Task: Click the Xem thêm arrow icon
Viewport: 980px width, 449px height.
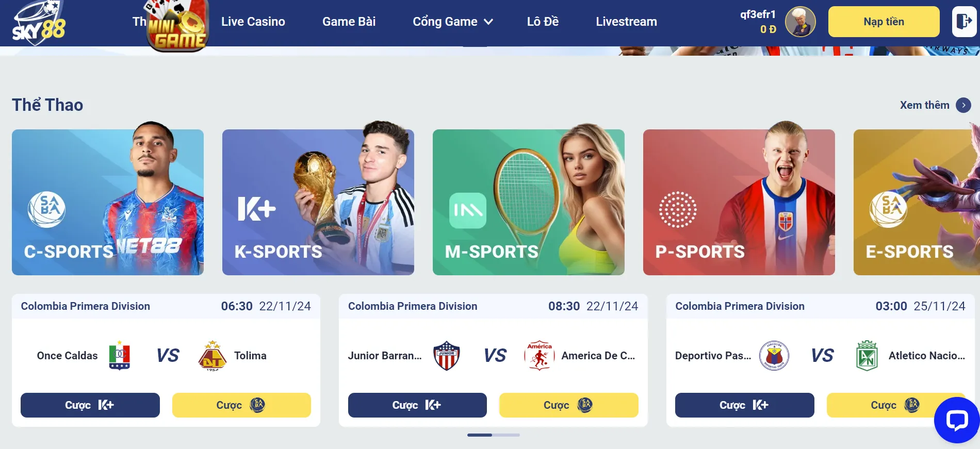Action: (963, 105)
